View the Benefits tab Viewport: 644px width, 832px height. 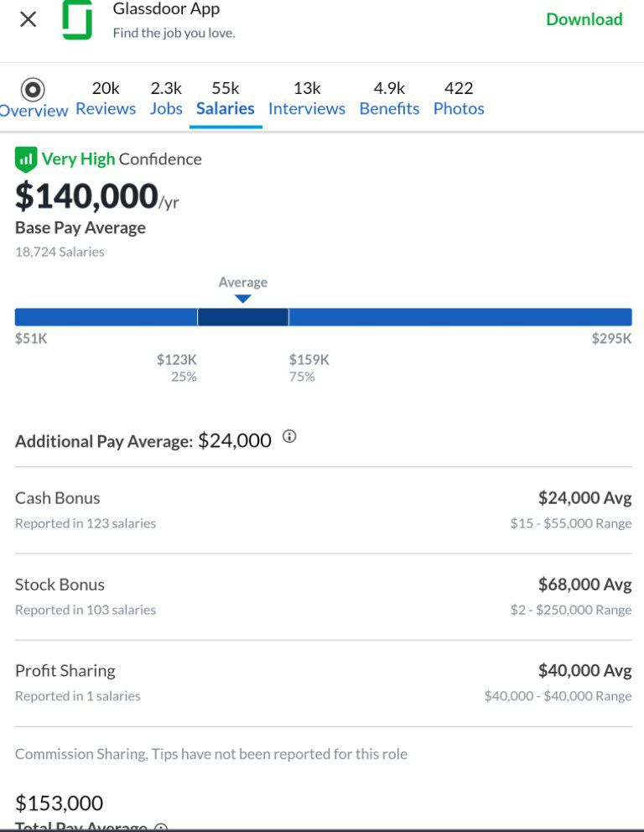point(389,98)
